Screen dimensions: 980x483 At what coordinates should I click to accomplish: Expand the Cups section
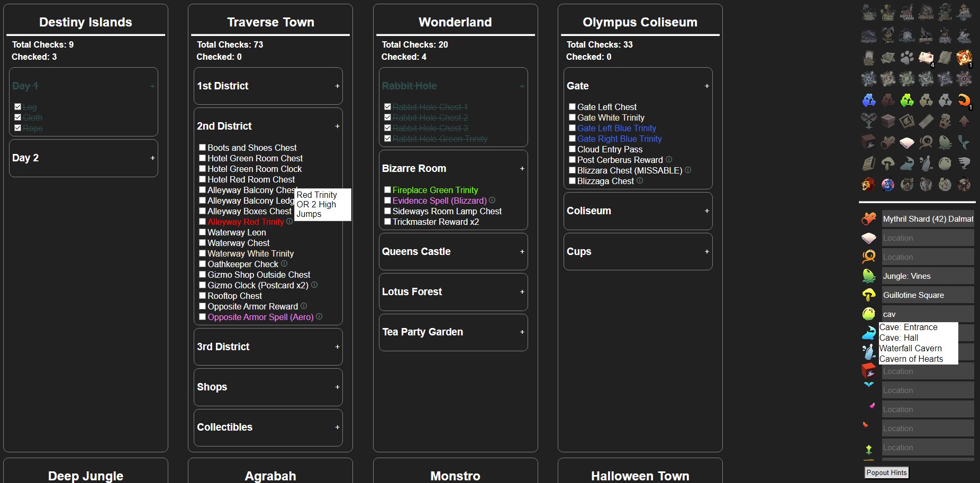click(706, 251)
